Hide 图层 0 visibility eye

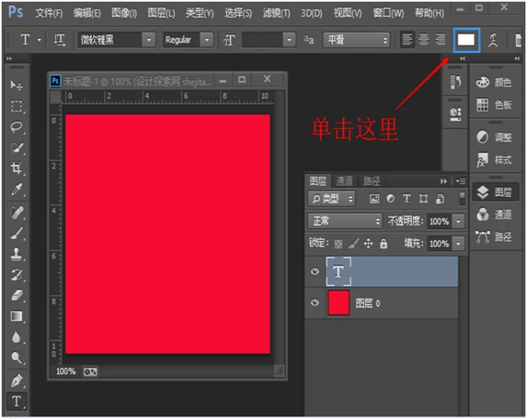click(315, 303)
